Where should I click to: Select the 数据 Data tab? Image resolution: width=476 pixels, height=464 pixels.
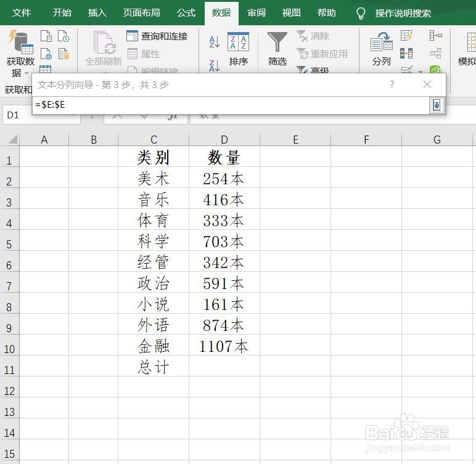click(x=221, y=13)
